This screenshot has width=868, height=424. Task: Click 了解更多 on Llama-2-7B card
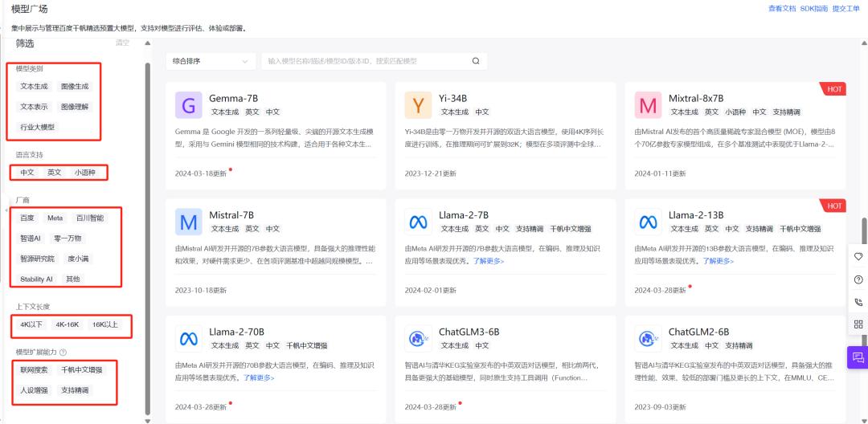[x=489, y=261]
